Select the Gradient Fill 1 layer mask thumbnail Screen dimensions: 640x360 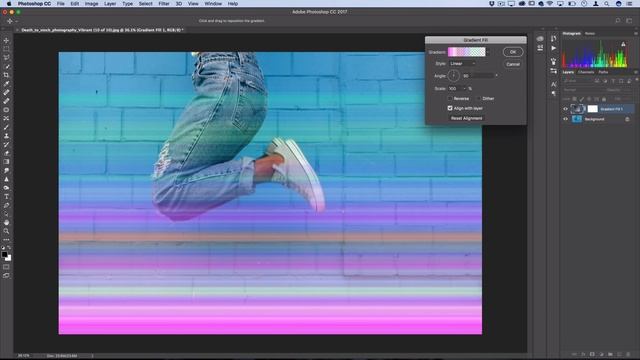592,109
